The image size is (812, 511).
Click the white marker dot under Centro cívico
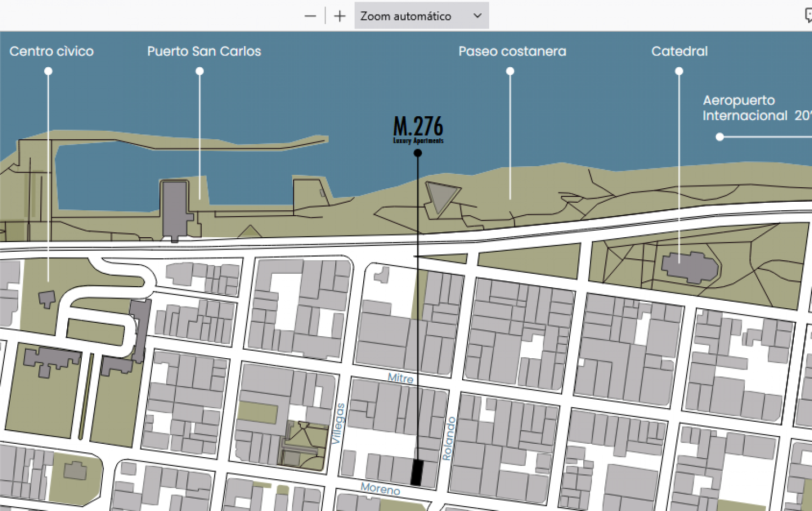(x=48, y=71)
